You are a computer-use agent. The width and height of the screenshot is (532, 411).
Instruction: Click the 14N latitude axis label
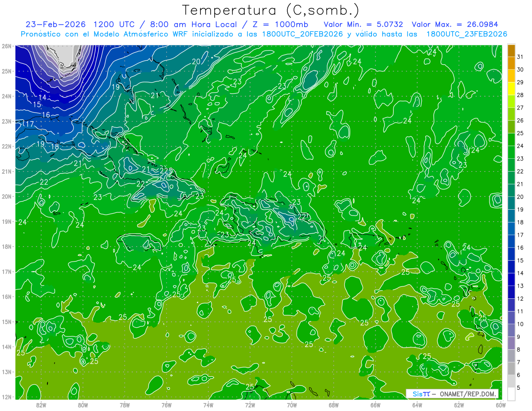point(6,347)
